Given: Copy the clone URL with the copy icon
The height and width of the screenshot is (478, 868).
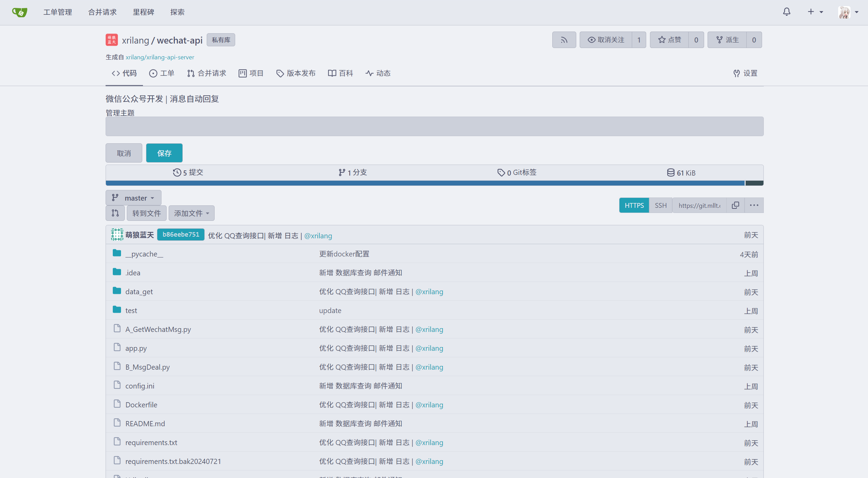Looking at the screenshot, I should 736,205.
